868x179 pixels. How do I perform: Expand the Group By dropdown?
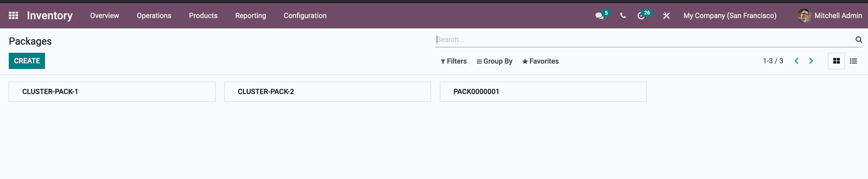[x=495, y=61]
